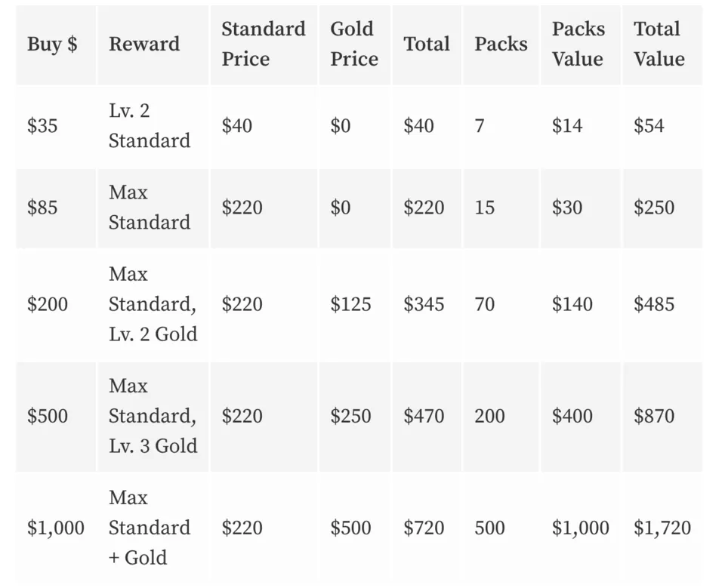The width and height of the screenshot is (725, 588).
Task: Click the Standard Price column header
Action: pyautogui.click(x=263, y=44)
